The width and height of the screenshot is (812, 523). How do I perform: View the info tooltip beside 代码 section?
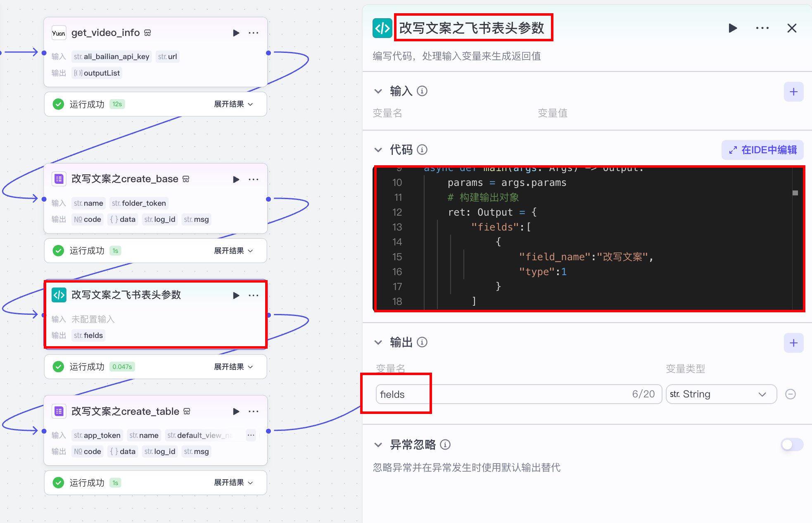(422, 150)
